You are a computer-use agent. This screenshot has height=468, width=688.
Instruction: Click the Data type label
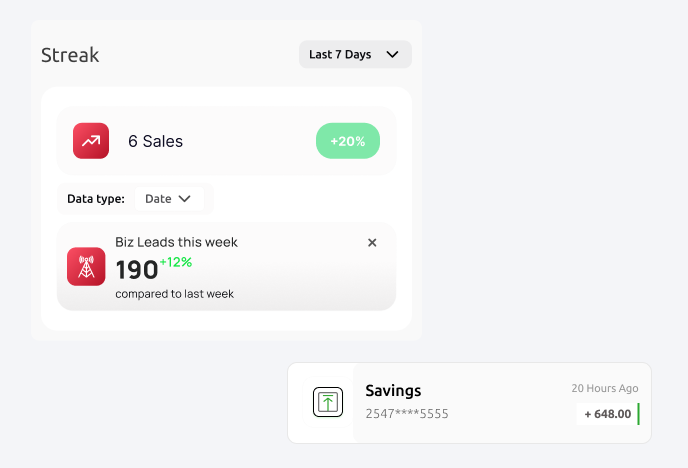[96, 199]
